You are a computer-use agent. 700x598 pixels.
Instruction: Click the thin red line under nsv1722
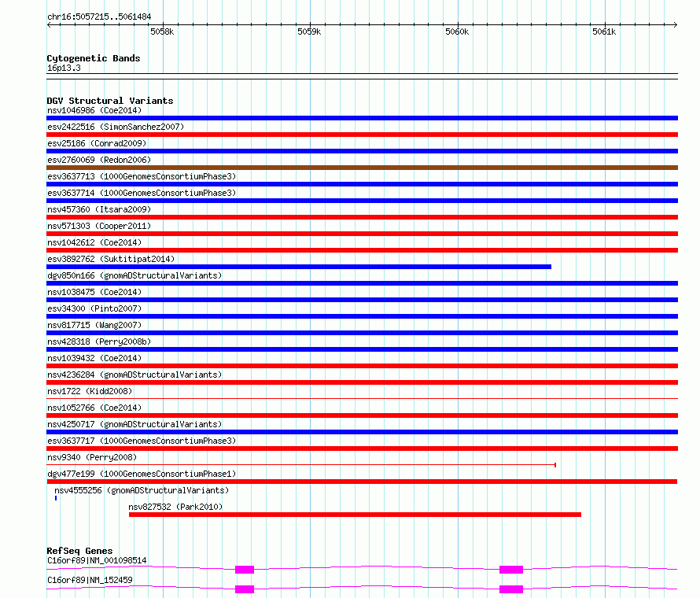[362, 398]
